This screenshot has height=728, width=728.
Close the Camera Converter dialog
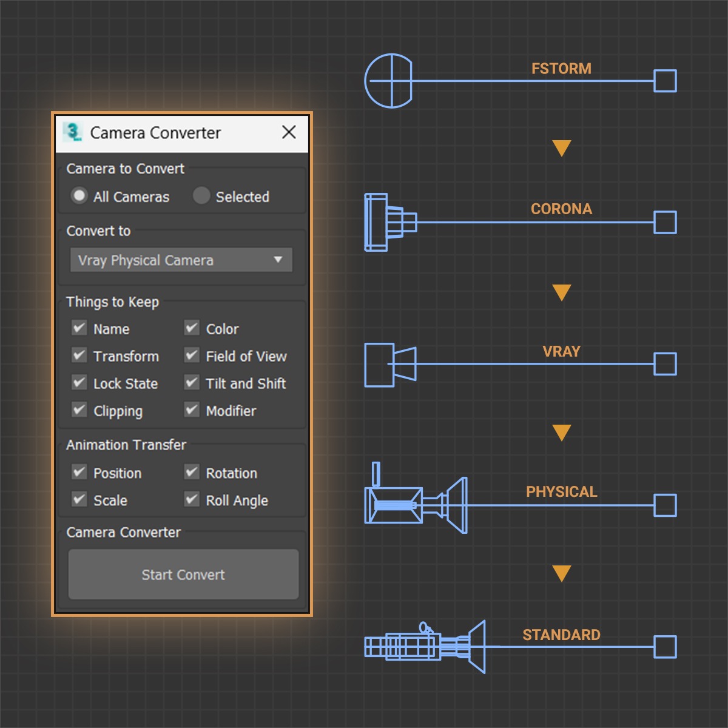coord(289,132)
